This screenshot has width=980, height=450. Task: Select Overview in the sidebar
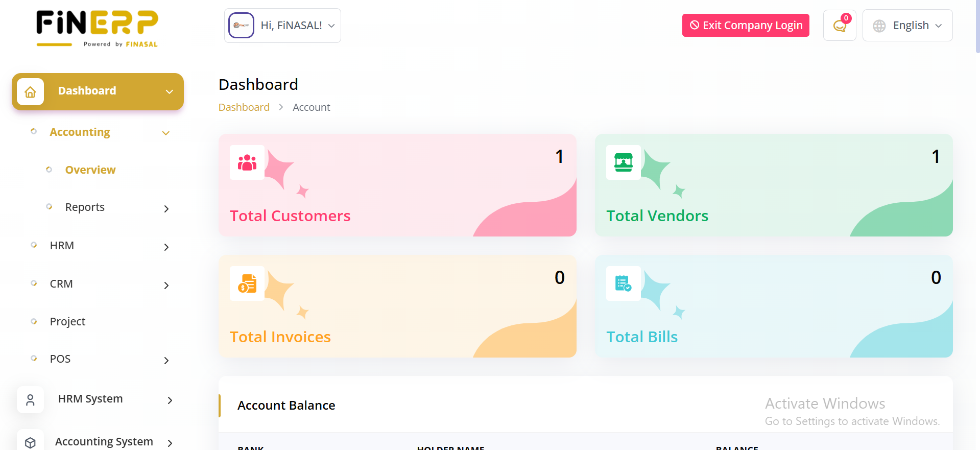[90, 170]
